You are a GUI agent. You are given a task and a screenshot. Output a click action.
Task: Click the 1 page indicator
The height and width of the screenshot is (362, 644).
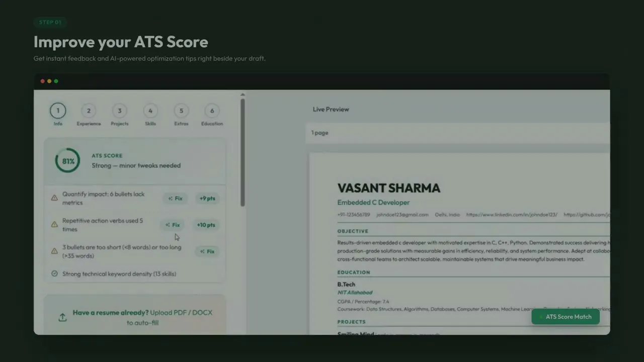[x=319, y=133]
